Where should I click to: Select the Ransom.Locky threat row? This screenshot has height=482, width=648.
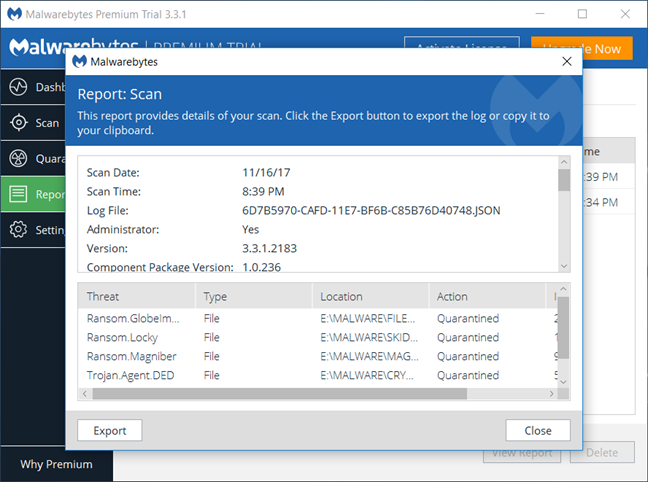tap(318, 337)
